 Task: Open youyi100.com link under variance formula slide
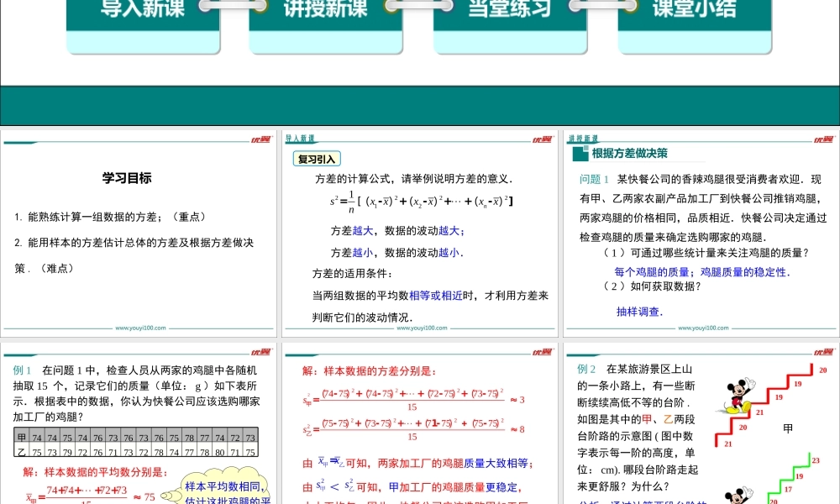coord(422,328)
